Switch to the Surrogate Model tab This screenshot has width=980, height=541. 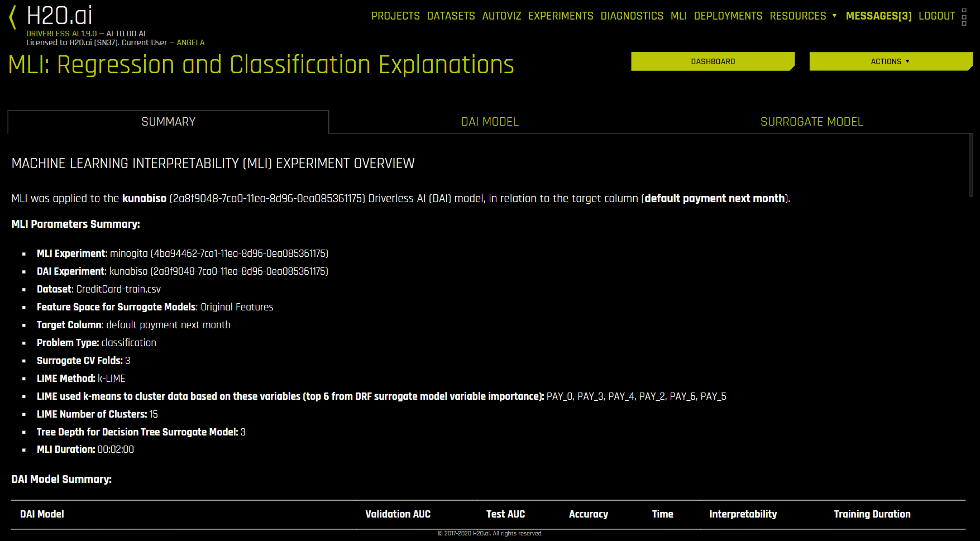pyautogui.click(x=811, y=122)
